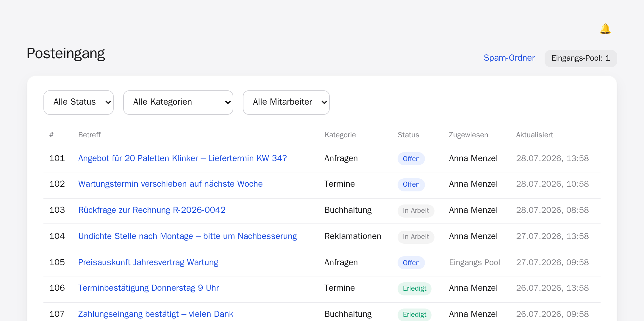Open ticket Rückfrage zur Rechnung R-2026-0042
The height and width of the screenshot is (321, 644).
coord(152,210)
